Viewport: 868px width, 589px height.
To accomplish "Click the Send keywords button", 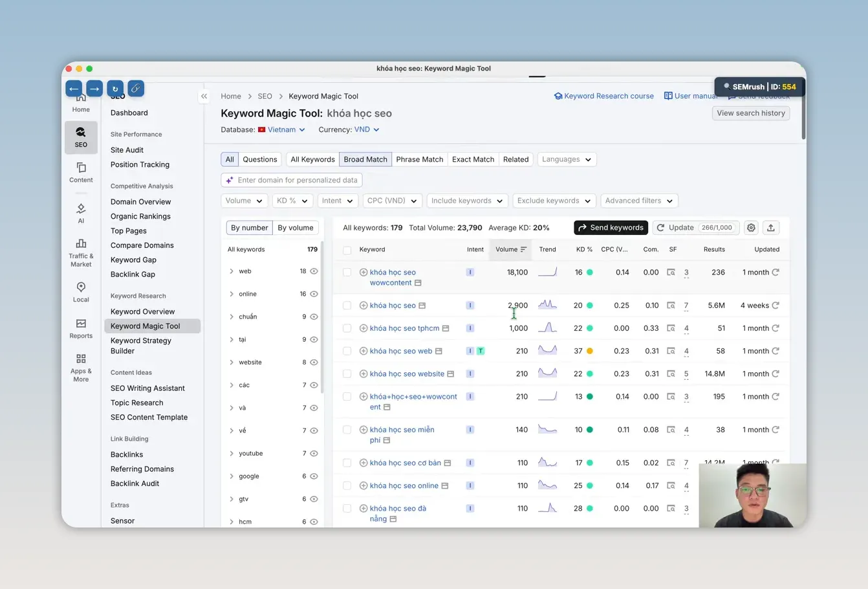I will pyautogui.click(x=611, y=228).
